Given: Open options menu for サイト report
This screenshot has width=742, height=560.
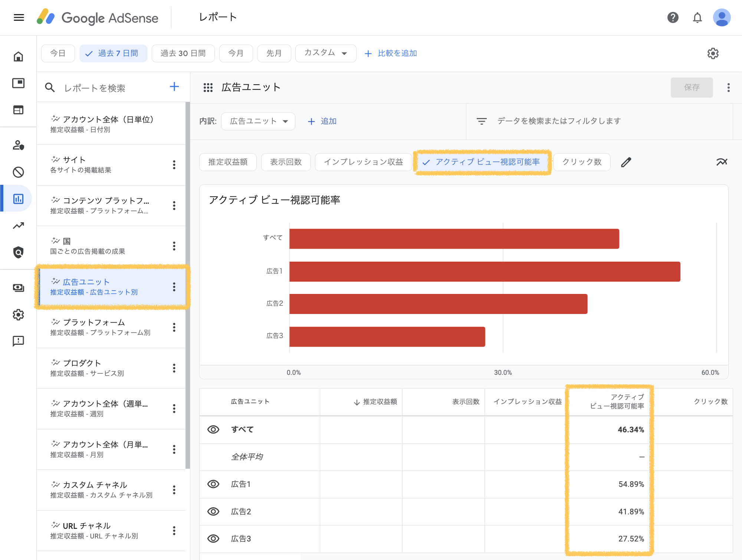Looking at the screenshot, I should 174,165.
